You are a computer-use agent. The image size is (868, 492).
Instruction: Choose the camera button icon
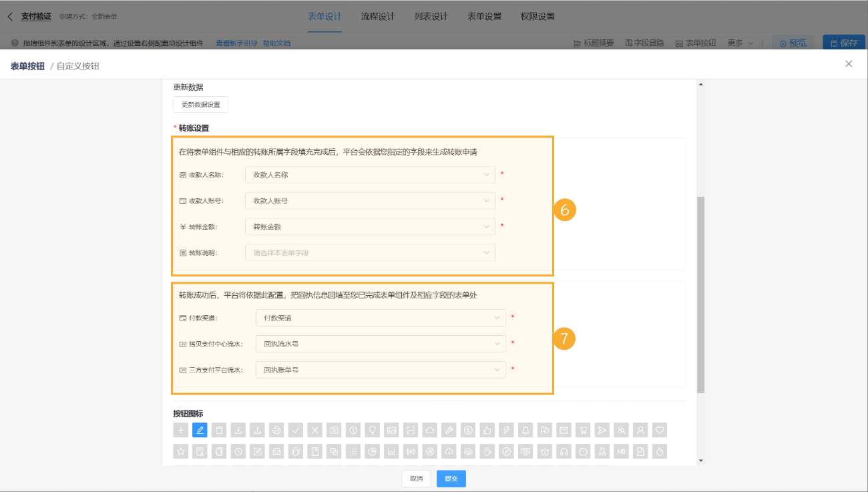[x=334, y=430]
